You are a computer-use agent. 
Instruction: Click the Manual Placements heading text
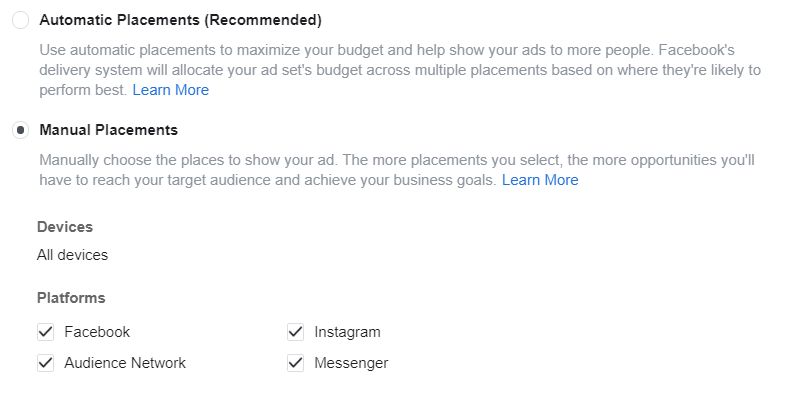coord(108,130)
